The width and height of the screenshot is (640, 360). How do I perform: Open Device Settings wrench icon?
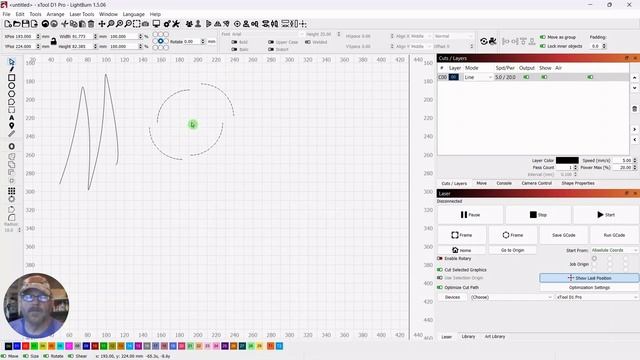click(176, 24)
